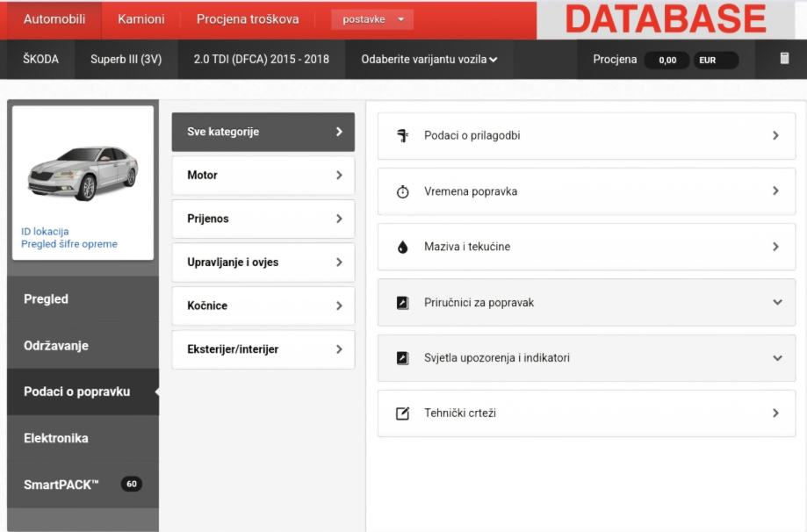Open the Procjena troškova tab

pos(247,19)
